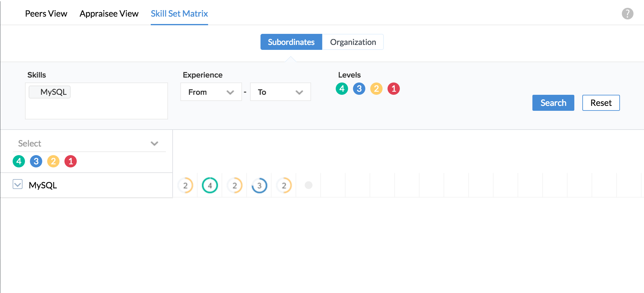Open the help question mark icon
This screenshot has height=293, width=644.
coord(627,14)
